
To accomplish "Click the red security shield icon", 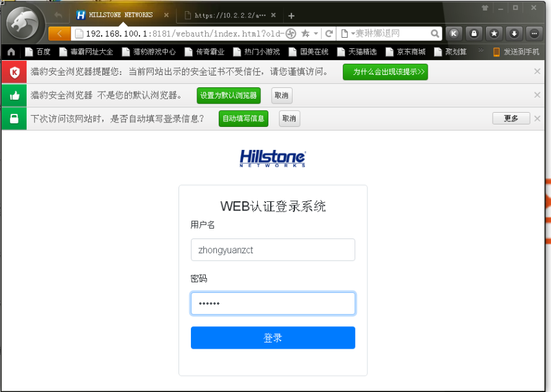I will 14,72.
